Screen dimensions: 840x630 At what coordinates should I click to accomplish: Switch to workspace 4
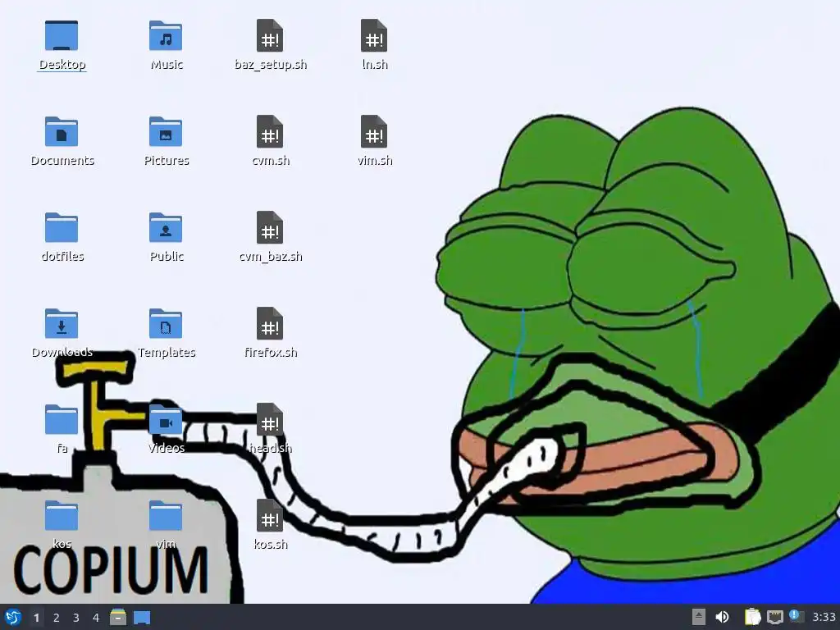point(96,618)
